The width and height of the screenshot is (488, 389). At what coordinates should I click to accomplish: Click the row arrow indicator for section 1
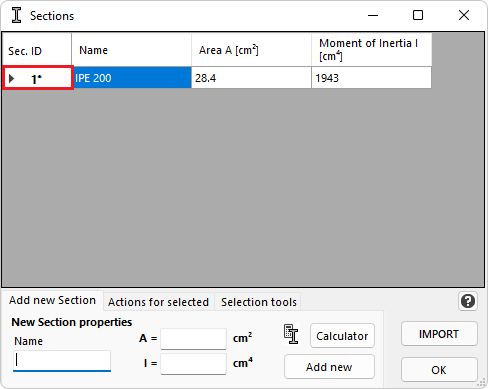(x=12, y=79)
